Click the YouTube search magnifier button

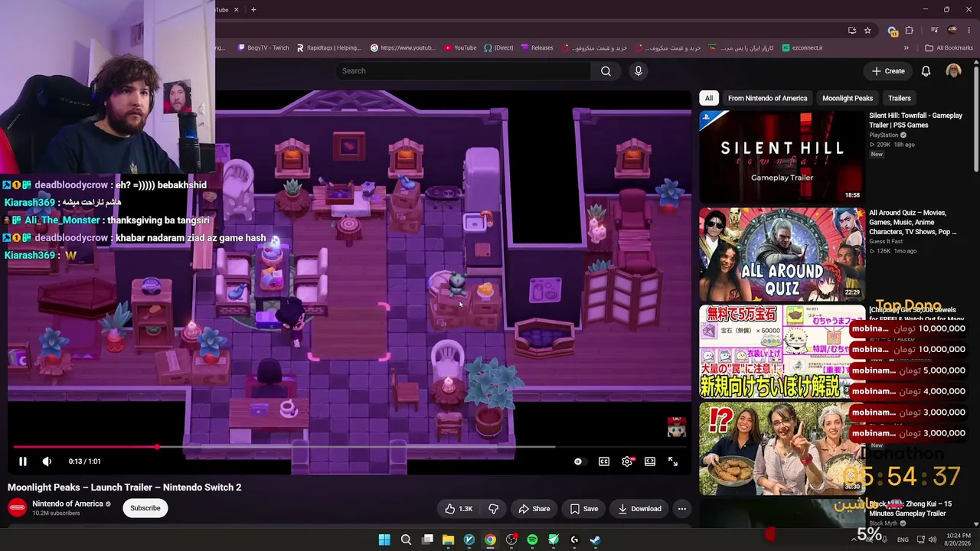tap(606, 71)
